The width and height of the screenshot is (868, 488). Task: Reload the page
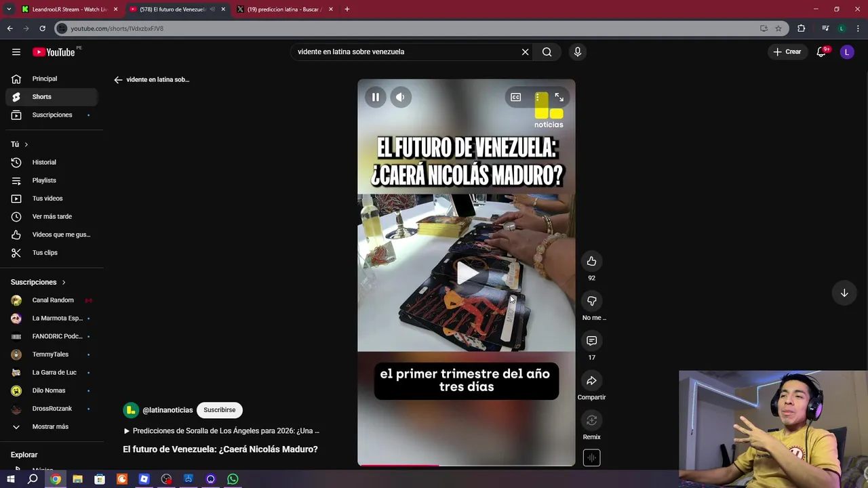point(42,28)
